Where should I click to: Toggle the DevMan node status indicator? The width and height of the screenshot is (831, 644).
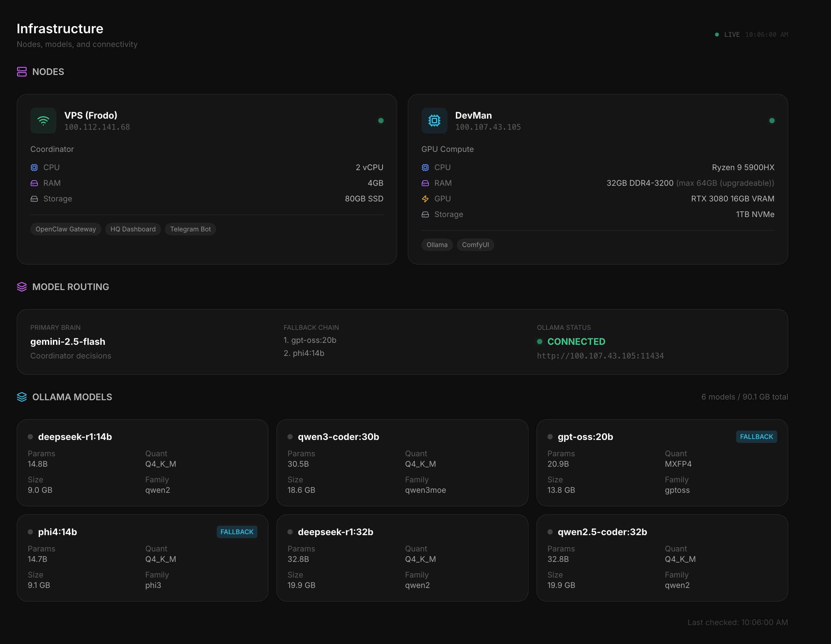click(772, 121)
